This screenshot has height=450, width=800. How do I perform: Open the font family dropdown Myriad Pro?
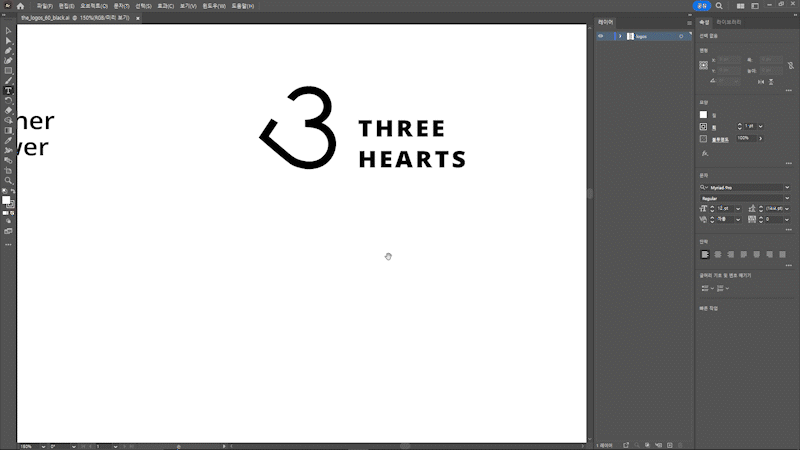coord(787,187)
